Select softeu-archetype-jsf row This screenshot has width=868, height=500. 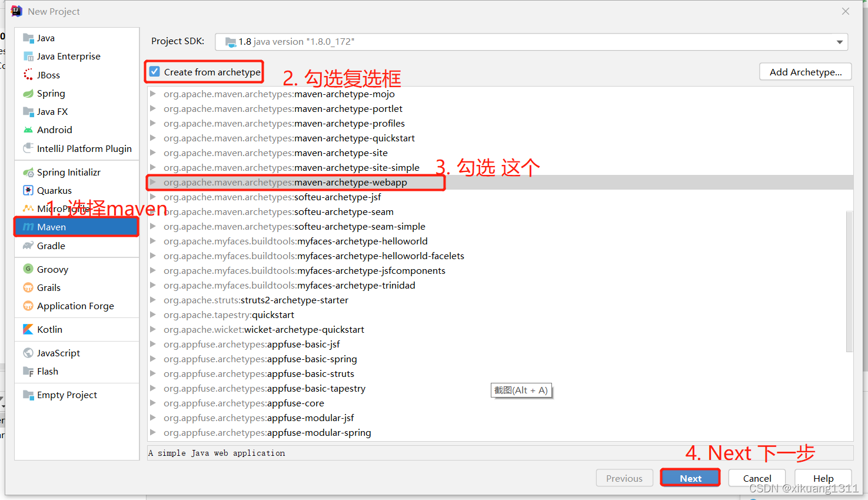tap(500, 197)
